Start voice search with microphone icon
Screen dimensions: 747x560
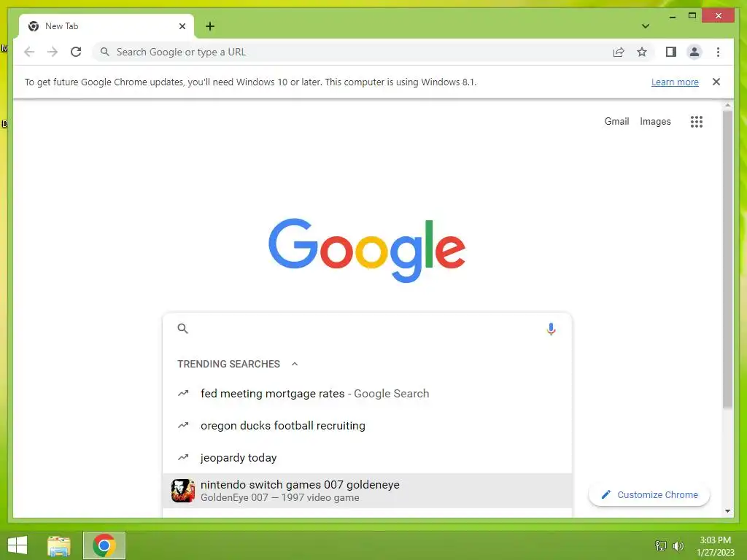click(551, 329)
